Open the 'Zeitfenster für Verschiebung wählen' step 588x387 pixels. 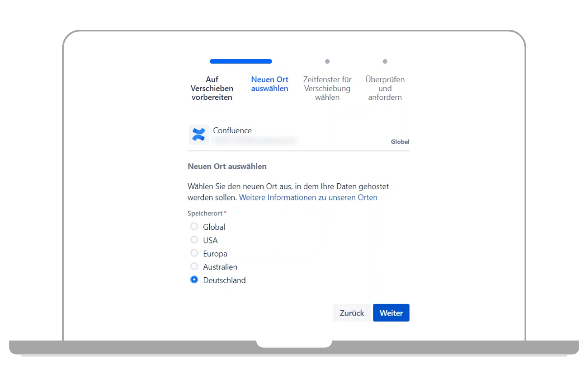[327, 88]
